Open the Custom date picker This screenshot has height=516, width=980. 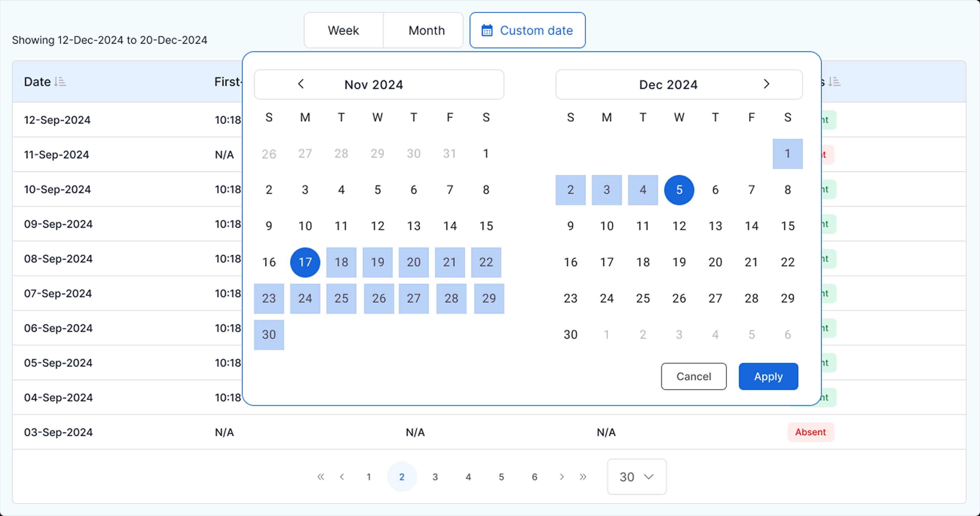(527, 30)
